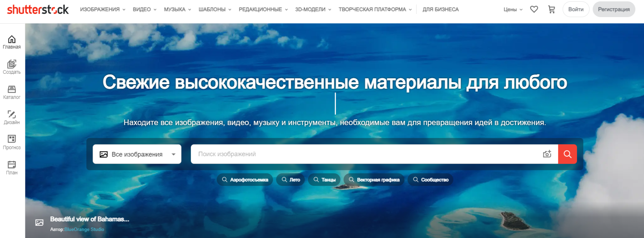Open the Прогноз sidebar icon

pyautogui.click(x=12, y=143)
